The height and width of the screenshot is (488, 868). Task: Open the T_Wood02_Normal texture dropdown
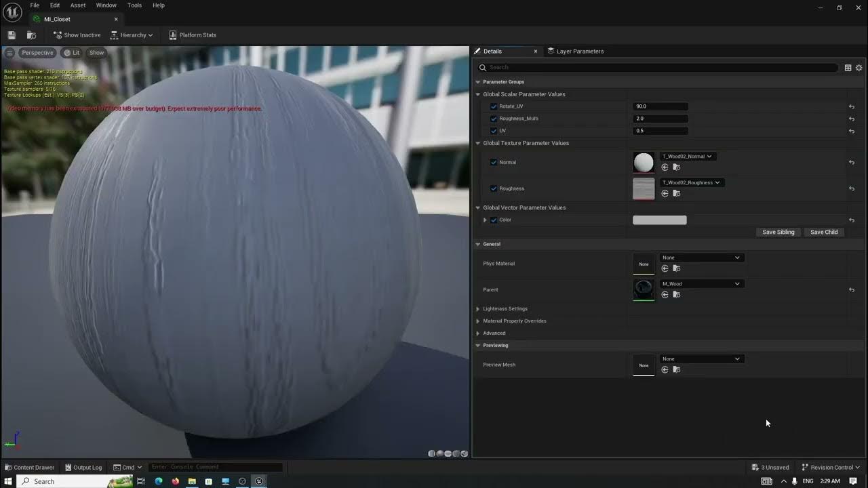point(687,157)
